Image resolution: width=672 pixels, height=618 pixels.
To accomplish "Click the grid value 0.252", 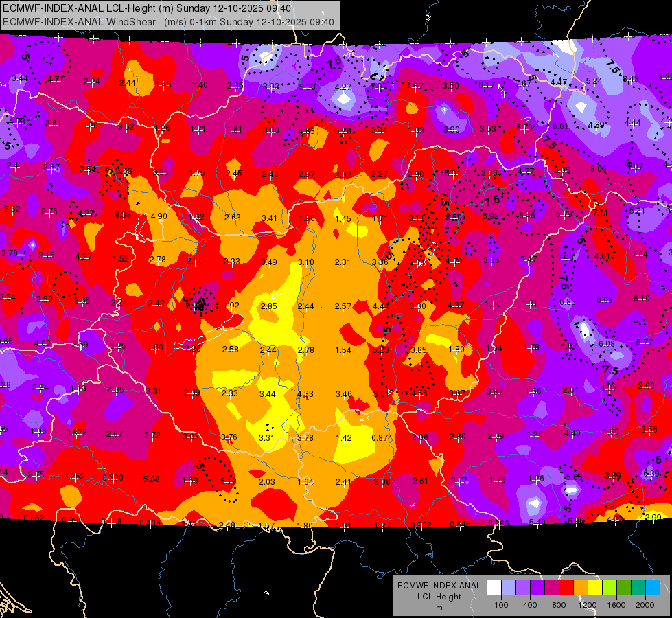I will coord(75,477).
